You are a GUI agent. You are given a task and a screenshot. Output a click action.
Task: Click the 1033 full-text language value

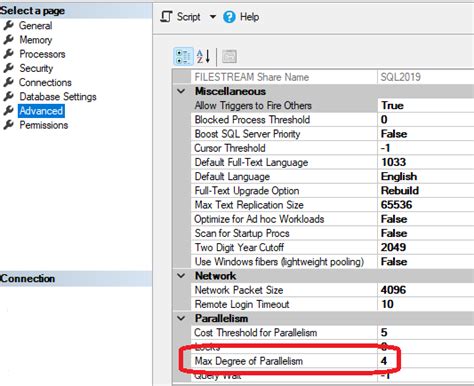coord(393,162)
